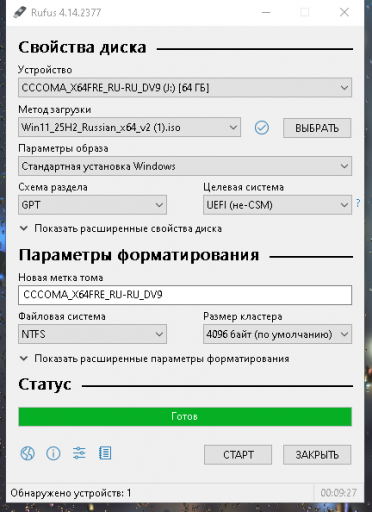
Task: Open application settings sliders icon
Action: pos(79,453)
